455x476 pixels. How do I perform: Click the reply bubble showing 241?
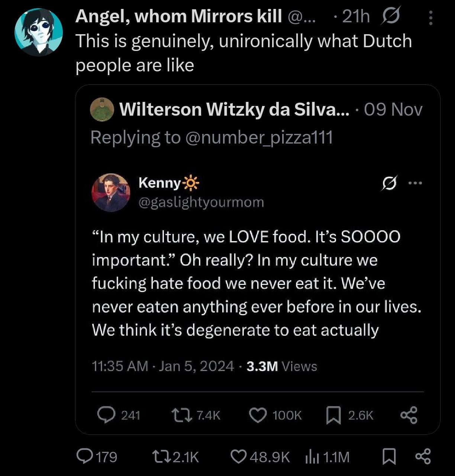[x=106, y=415]
